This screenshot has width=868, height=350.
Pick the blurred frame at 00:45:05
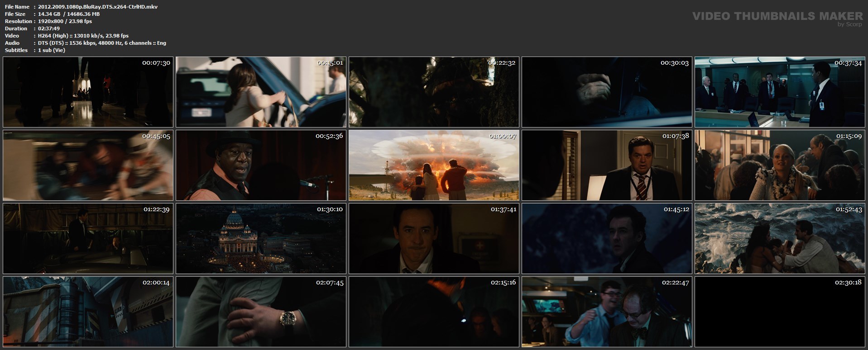pyautogui.click(x=88, y=165)
